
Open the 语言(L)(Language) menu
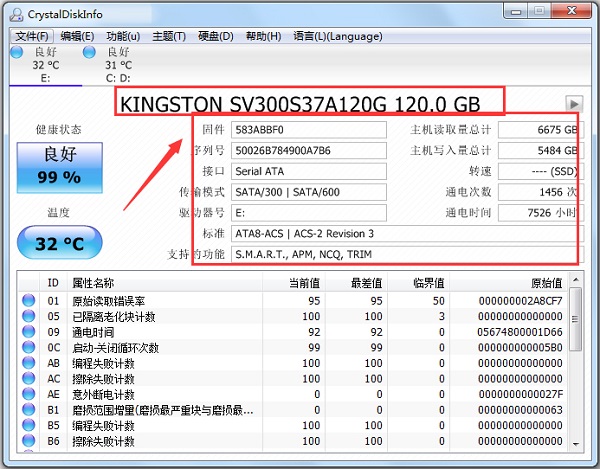[x=338, y=36]
